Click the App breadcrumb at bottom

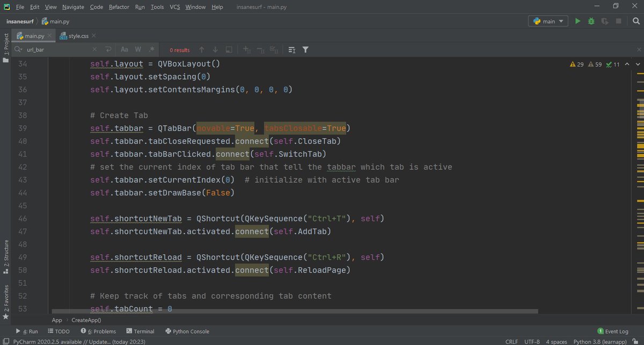point(57,320)
